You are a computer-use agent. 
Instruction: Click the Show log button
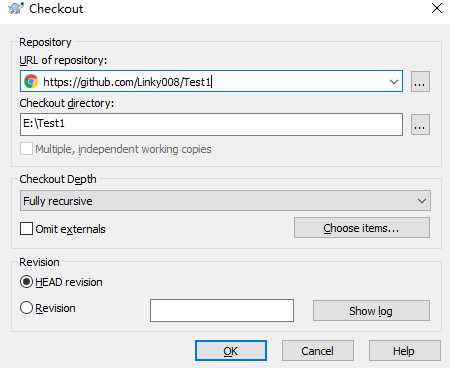click(371, 311)
